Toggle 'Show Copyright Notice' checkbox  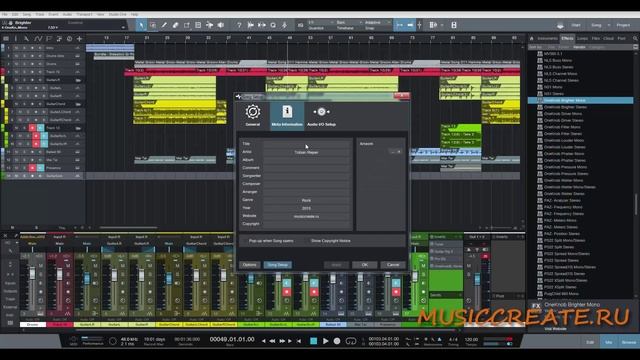coord(307,241)
